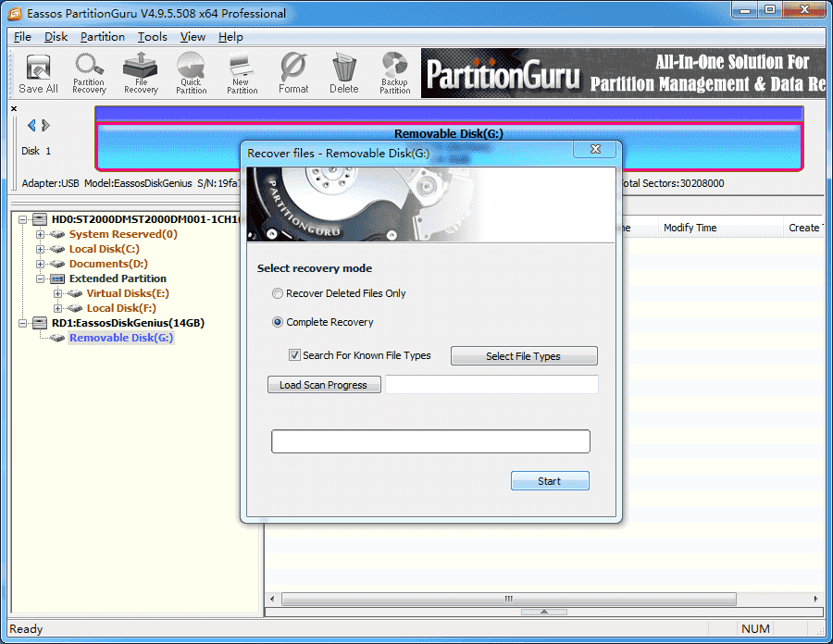Go to next disk with right arrow
This screenshot has width=833, height=644.
45,125
